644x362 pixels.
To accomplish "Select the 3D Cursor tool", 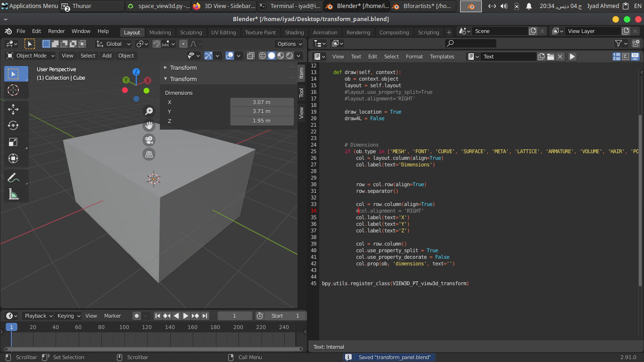I will [x=13, y=90].
